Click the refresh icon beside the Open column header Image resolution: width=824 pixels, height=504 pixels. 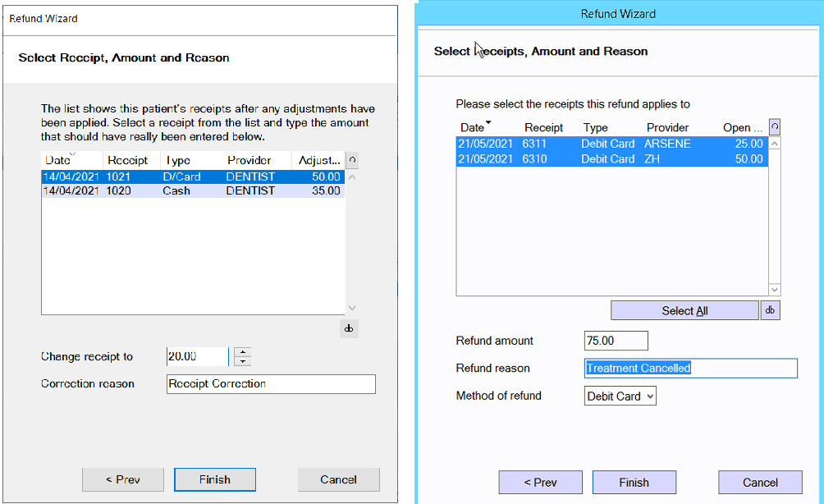[x=775, y=127]
